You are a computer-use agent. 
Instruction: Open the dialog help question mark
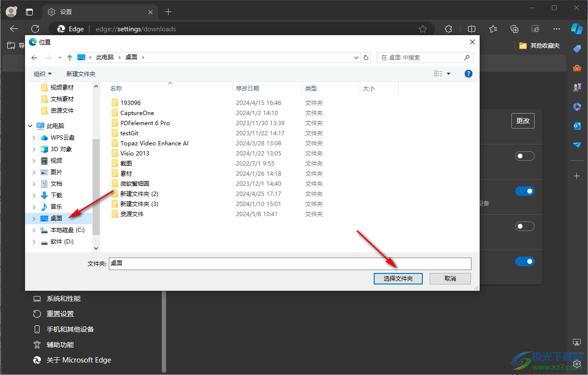click(469, 74)
